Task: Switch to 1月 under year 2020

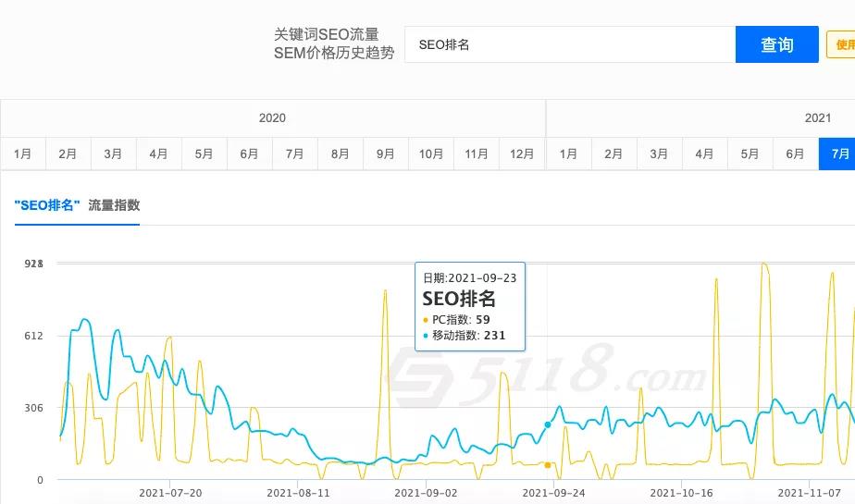Action: click(23, 154)
